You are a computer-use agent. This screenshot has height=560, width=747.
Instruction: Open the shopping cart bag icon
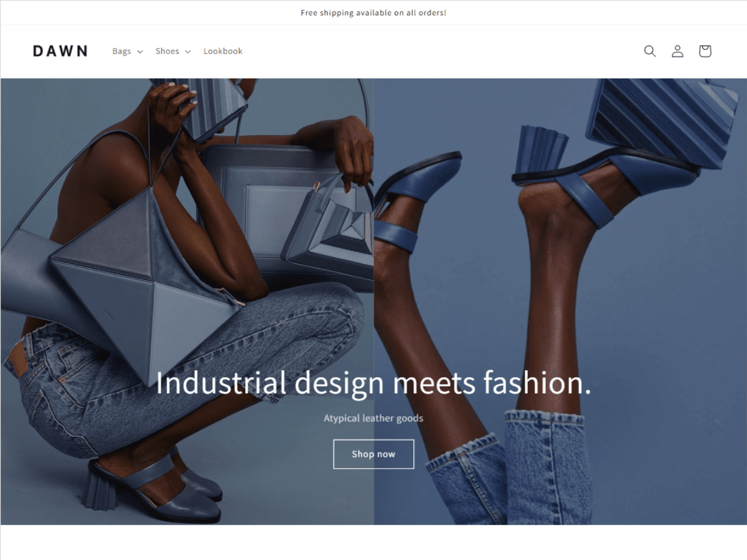(x=705, y=51)
